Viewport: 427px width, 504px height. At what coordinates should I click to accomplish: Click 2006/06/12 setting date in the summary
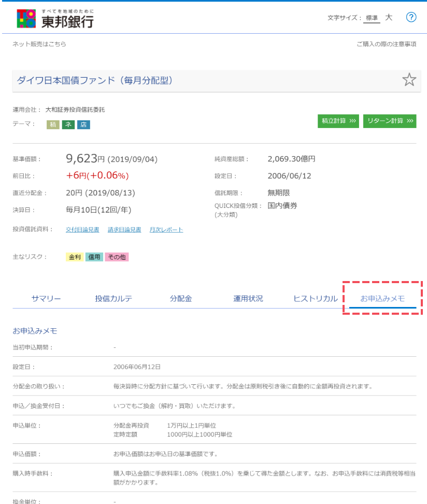(x=290, y=176)
